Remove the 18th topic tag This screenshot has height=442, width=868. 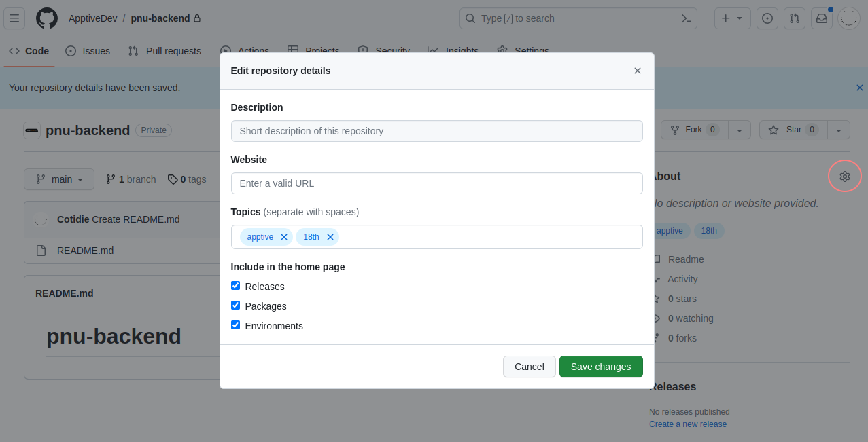click(330, 237)
